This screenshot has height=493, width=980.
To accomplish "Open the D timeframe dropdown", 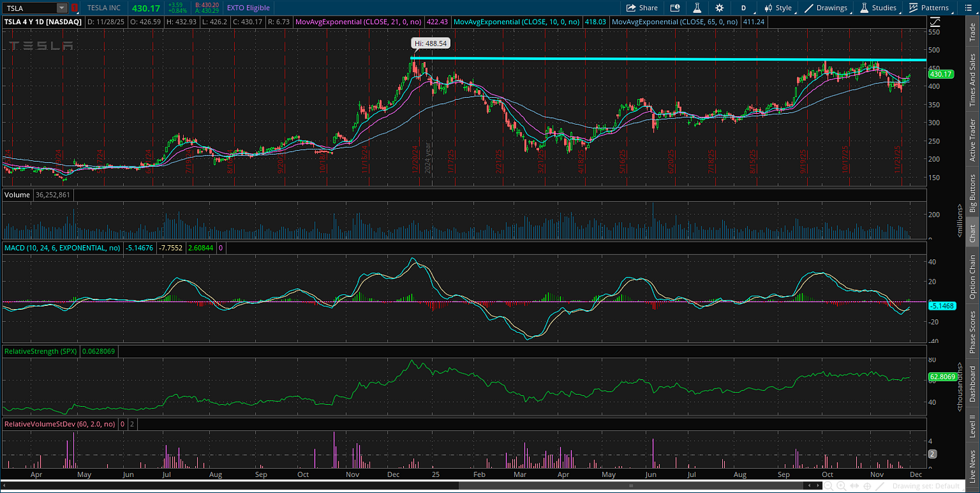I will (744, 8).
